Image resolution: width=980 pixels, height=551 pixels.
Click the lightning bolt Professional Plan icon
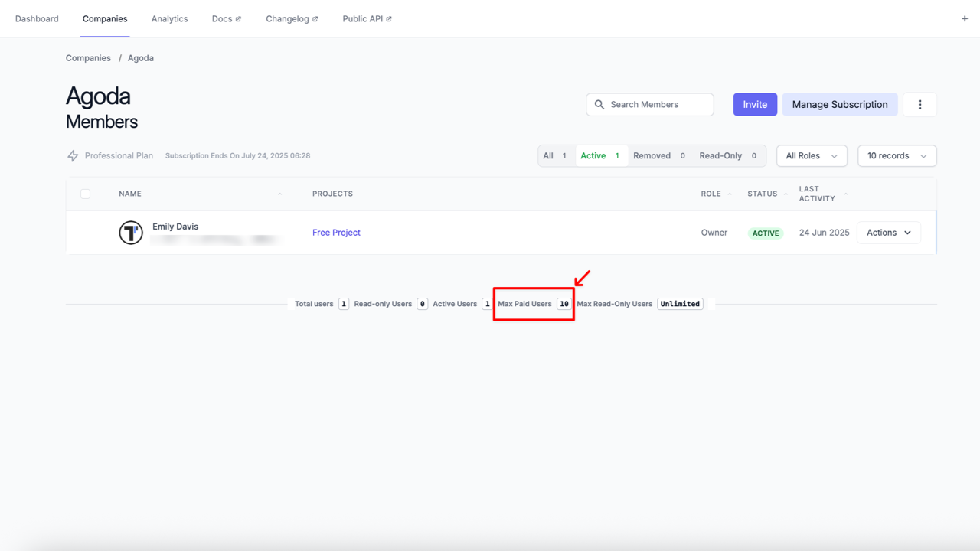click(73, 156)
